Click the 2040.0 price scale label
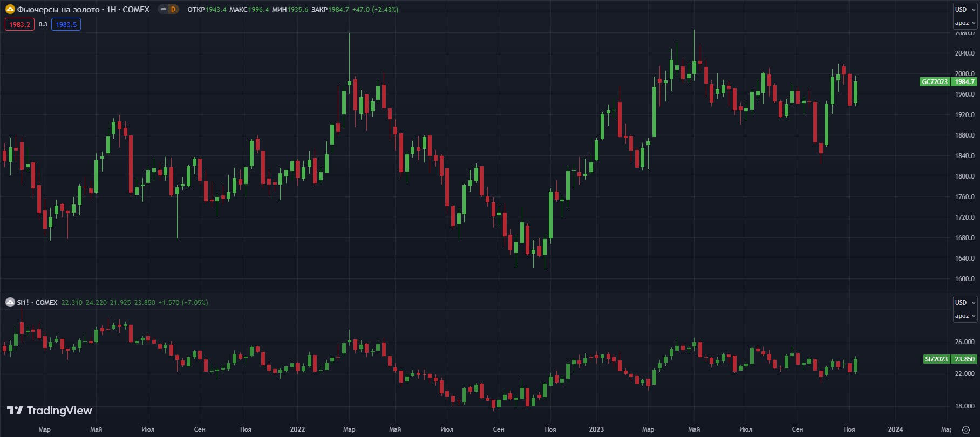 point(965,53)
